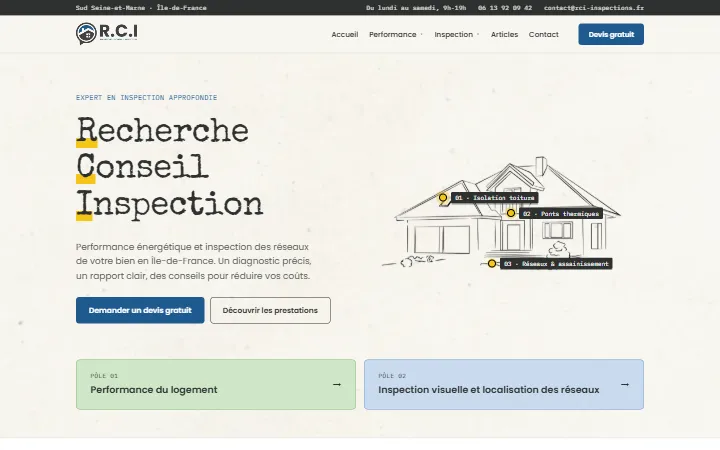Viewport: 720px width, 450px height.
Task: Click the PÔLE 02 label
Action: pos(392,376)
